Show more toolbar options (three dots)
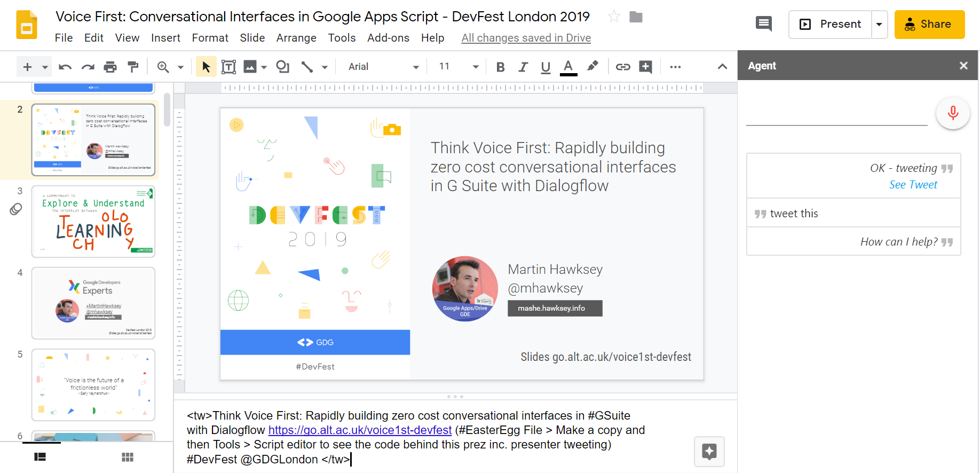This screenshot has width=980, height=473. pyautogui.click(x=675, y=67)
